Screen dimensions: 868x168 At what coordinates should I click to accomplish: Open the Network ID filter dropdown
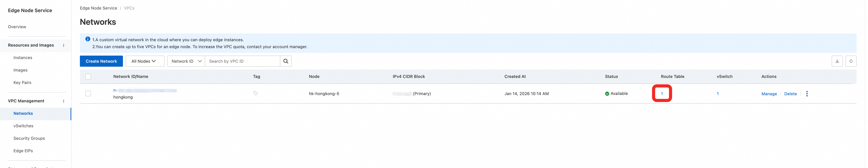pyautogui.click(x=186, y=61)
